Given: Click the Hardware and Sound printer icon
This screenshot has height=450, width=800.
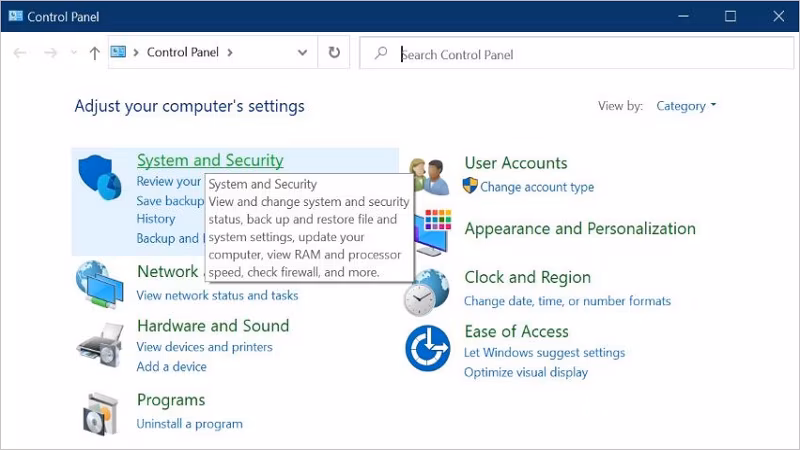Looking at the screenshot, I should click(101, 345).
